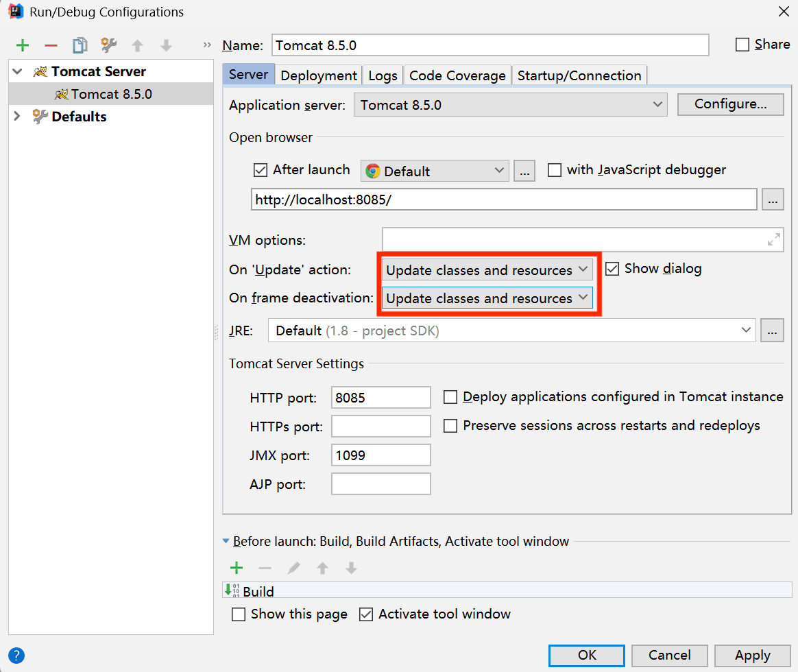Edit defaults with wrench icon in toolbar
This screenshot has height=672, width=798.
tap(108, 45)
